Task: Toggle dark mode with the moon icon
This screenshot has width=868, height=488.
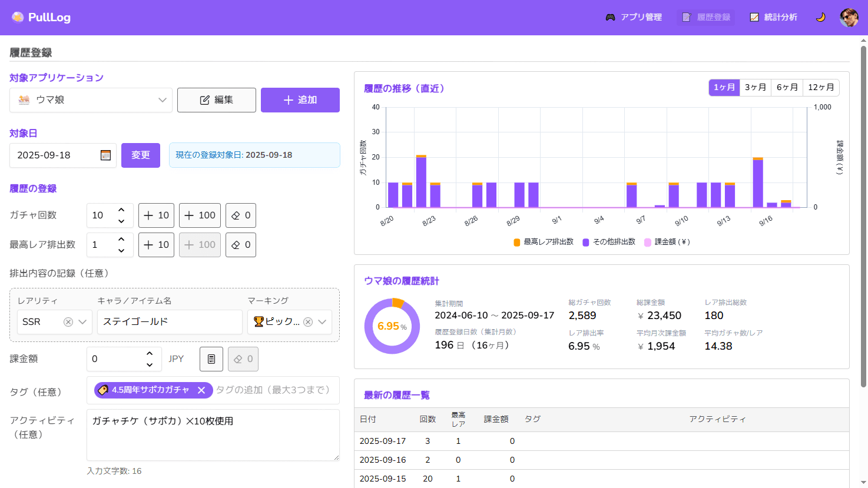Action: 820,18
